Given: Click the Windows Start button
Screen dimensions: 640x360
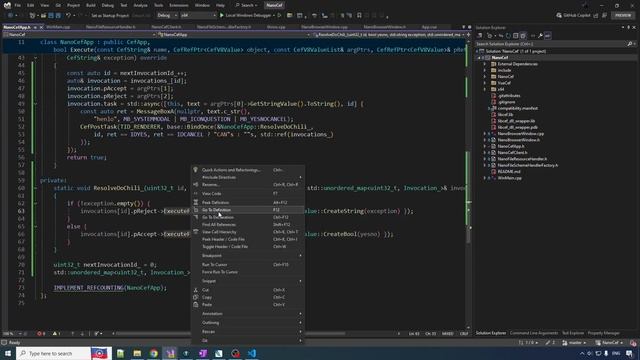Looking at the screenshot, I should click(8, 353).
